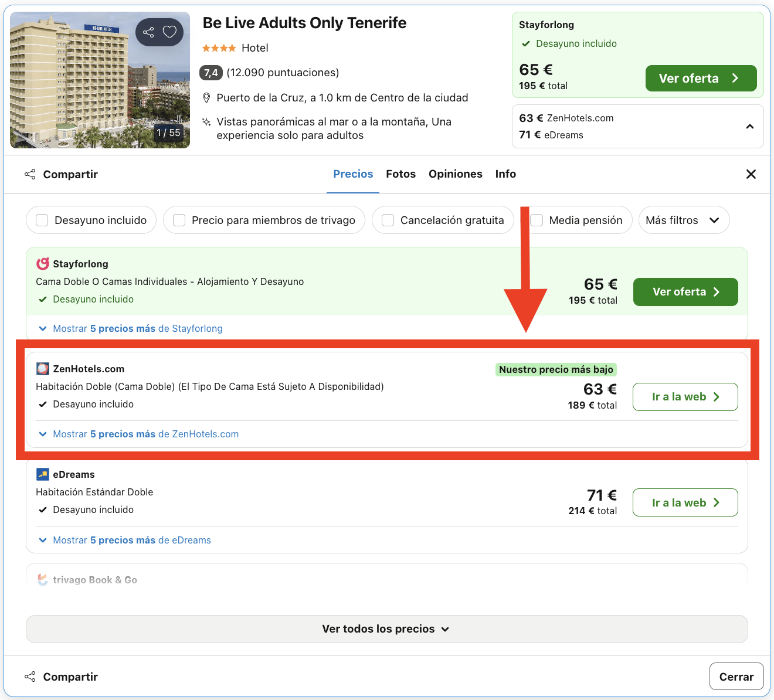Image resolution: width=774 pixels, height=700 pixels.
Task: Click the 7,4 rating badge
Action: (x=211, y=73)
